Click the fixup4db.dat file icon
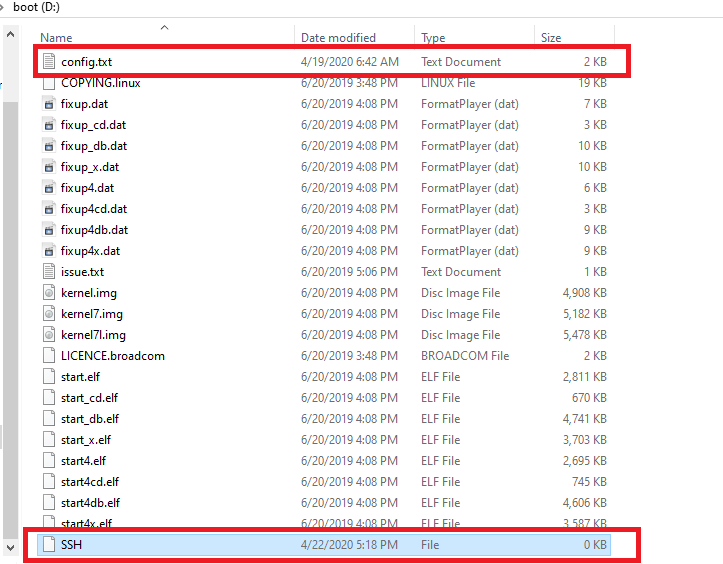The image size is (723, 564). pyautogui.click(x=49, y=230)
